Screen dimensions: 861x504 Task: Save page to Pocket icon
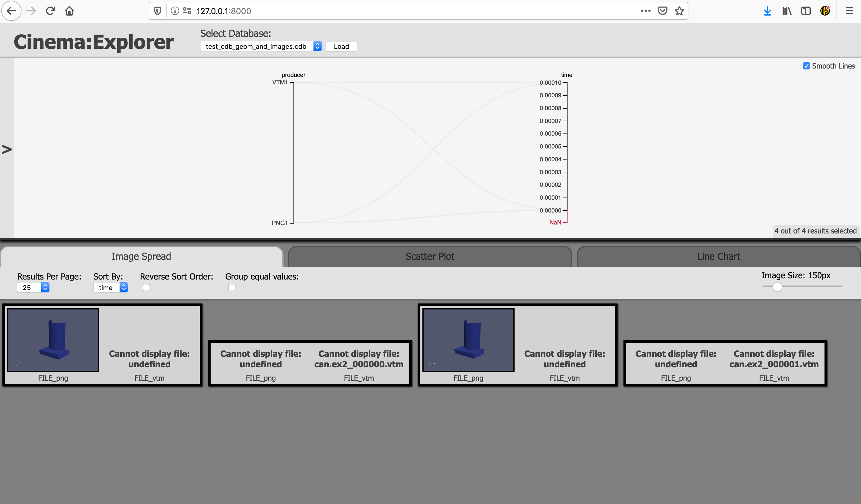(662, 11)
